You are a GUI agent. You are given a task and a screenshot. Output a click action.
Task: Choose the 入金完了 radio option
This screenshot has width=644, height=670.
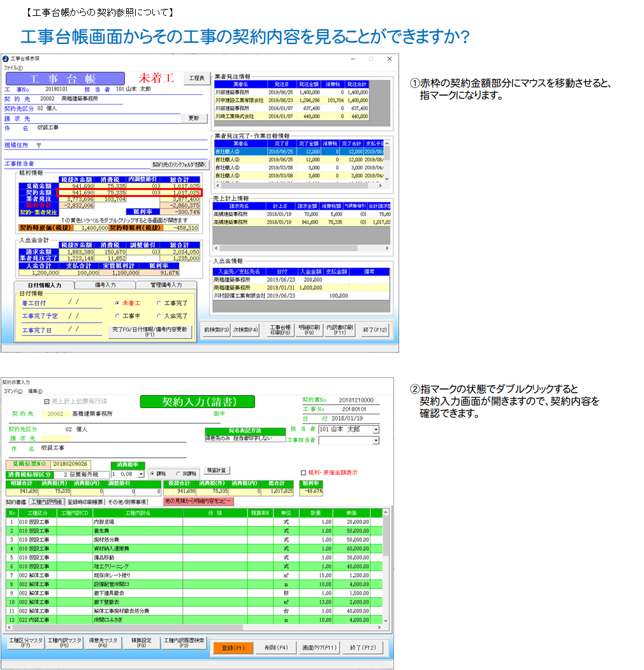click(x=159, y=316)
